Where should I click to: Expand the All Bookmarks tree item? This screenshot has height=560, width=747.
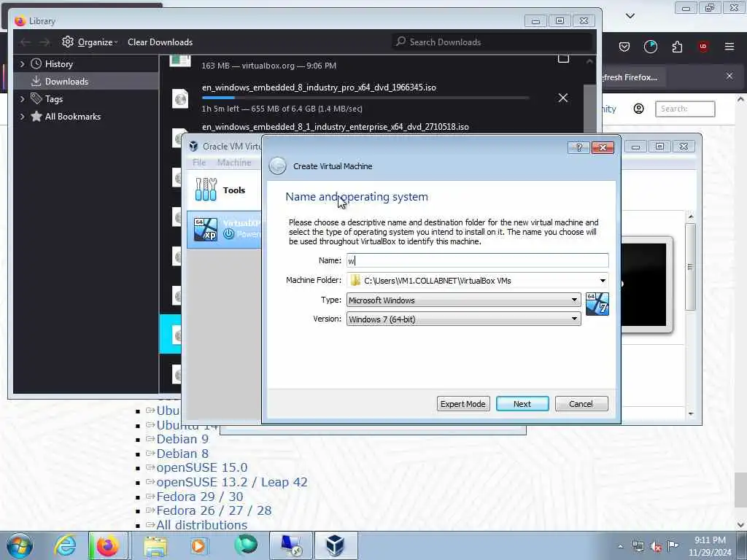tap(22, 117)
